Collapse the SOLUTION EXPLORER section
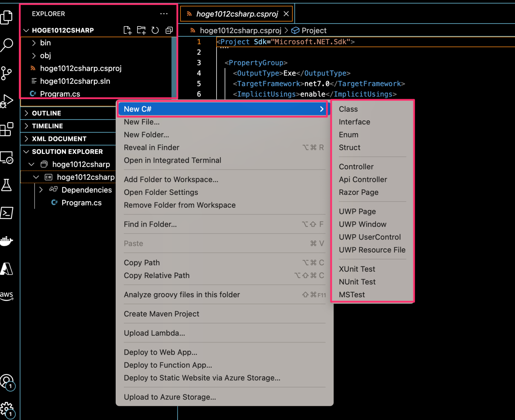The width and height of the screenshot is (515, 420). [x=68, y=152]
